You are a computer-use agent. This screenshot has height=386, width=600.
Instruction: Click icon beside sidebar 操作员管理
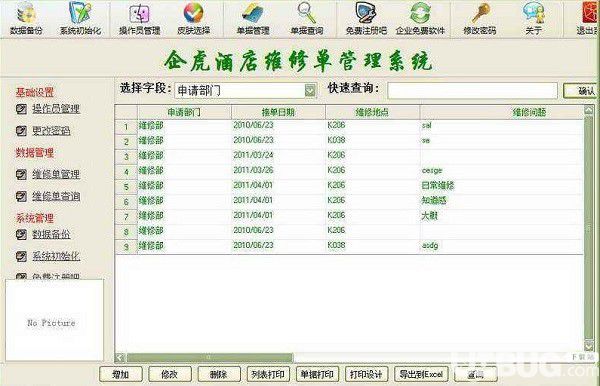pyautogui.click(x=21, y=109)
